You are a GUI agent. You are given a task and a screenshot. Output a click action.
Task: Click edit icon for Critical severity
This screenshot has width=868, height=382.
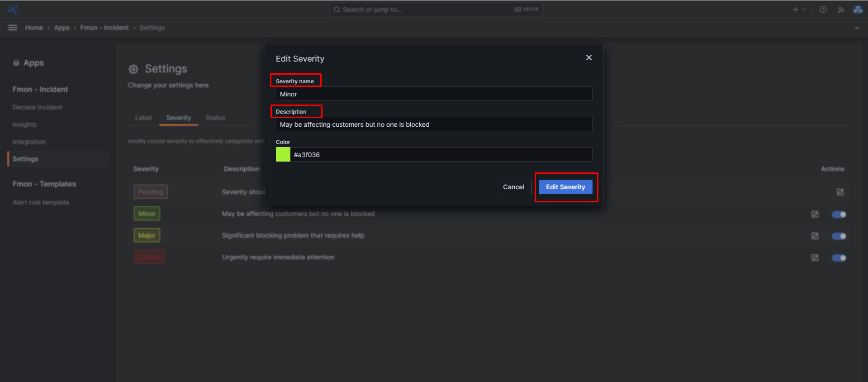click(815, 258)
